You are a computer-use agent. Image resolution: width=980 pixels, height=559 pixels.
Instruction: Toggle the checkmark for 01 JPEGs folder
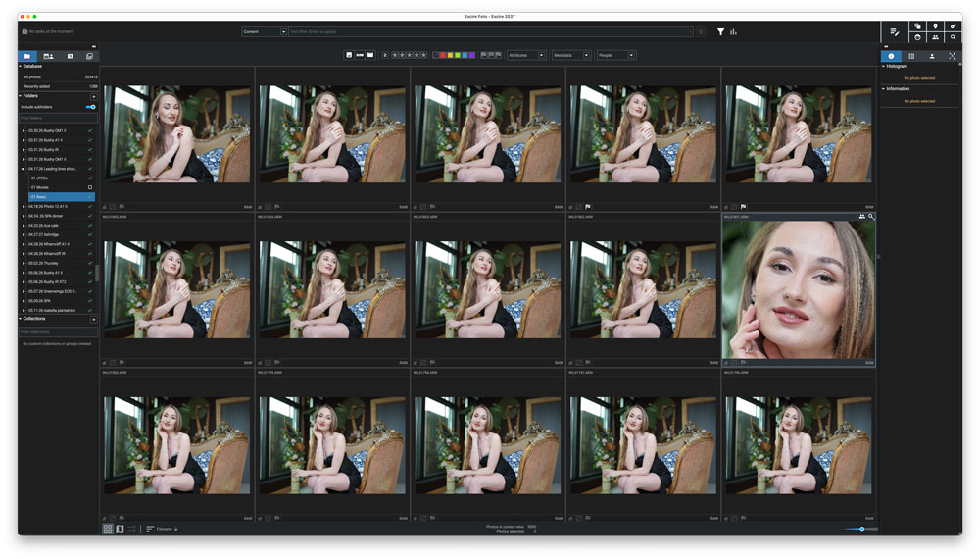click(90, 178)
